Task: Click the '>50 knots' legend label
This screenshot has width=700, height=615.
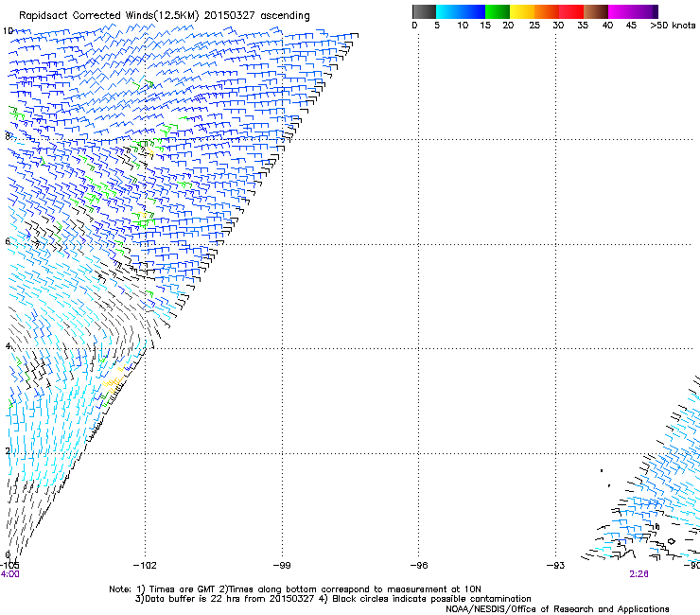Action: pyautogui.click(x=673, y=26)
